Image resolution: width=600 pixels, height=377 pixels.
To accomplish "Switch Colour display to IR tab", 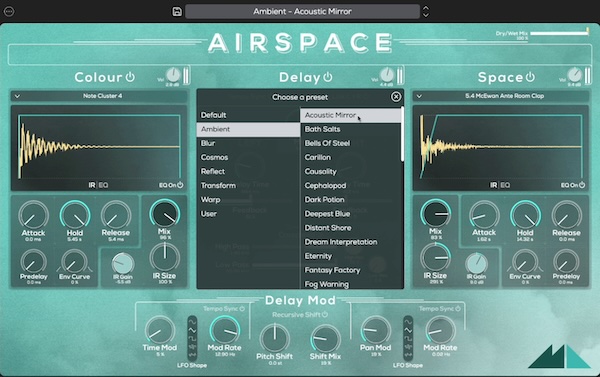I will point(92,185).
